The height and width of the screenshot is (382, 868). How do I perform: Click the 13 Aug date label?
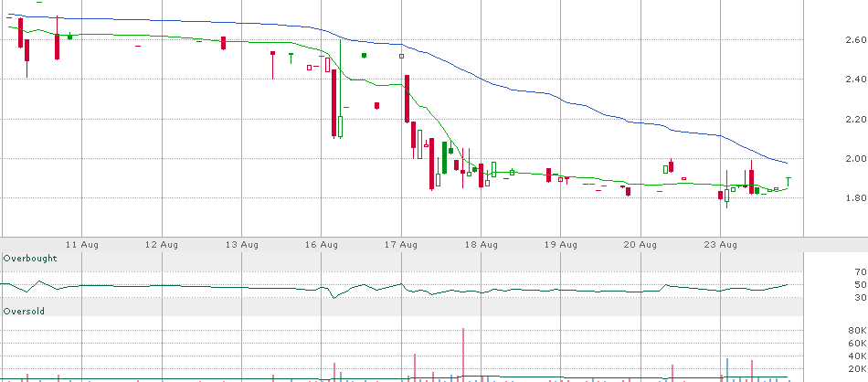point(242,244)
